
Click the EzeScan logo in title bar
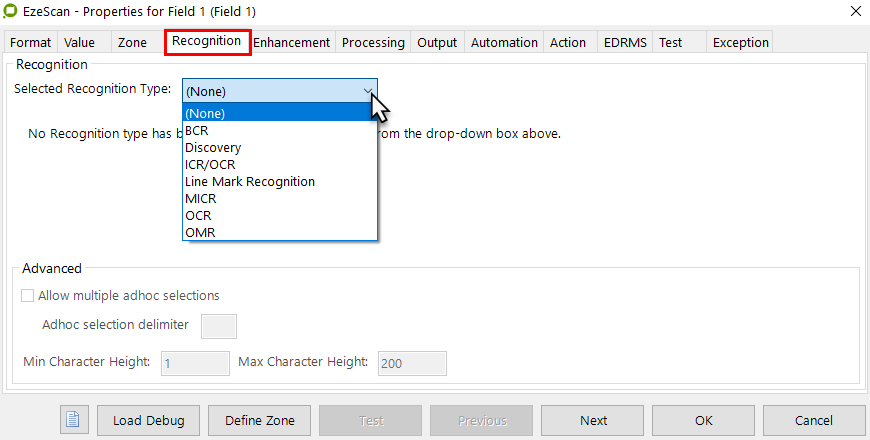point(10,12)
